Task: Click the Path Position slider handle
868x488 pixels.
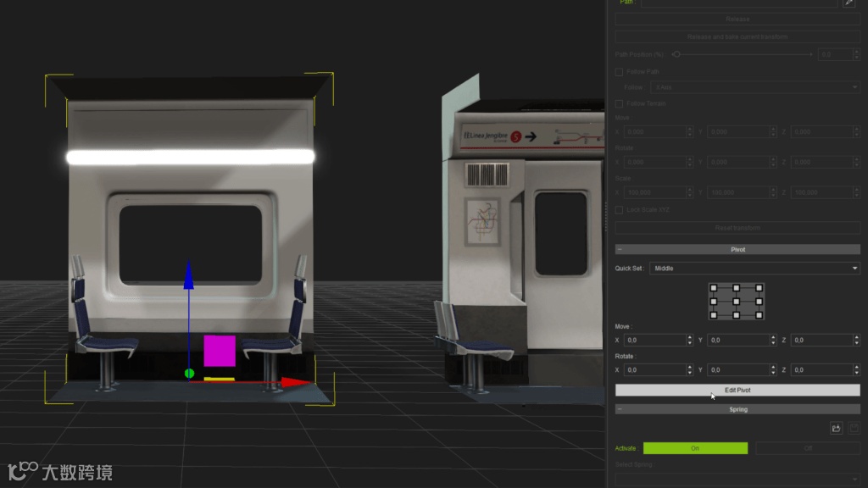Action: (676, 54)
